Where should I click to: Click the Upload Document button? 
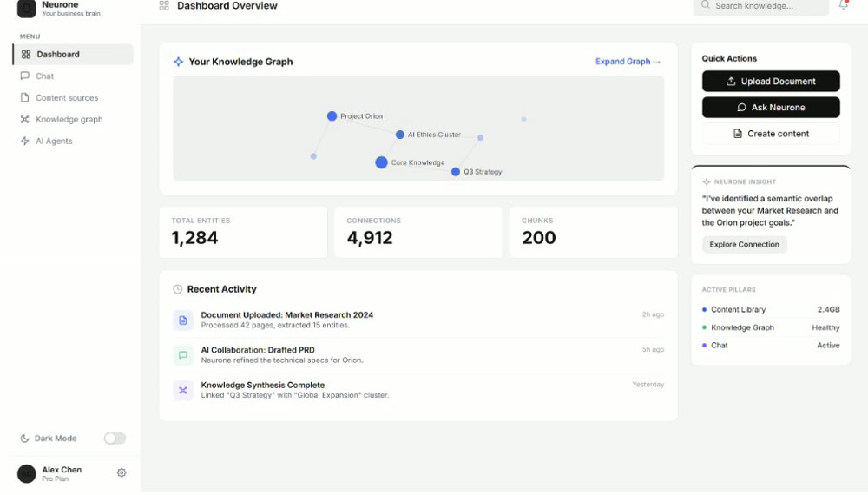[x=771, y=81]
